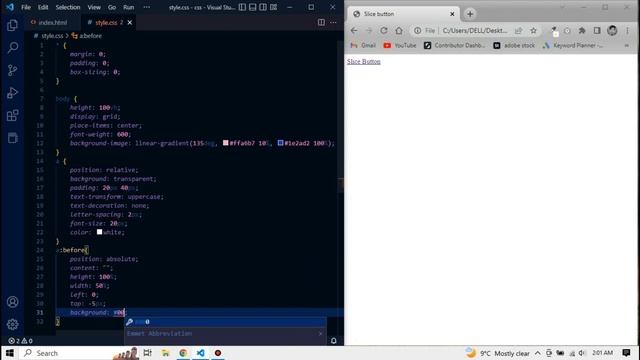Share this page icon in address bar
Screen dimensions: 640x360
[518, 31]
